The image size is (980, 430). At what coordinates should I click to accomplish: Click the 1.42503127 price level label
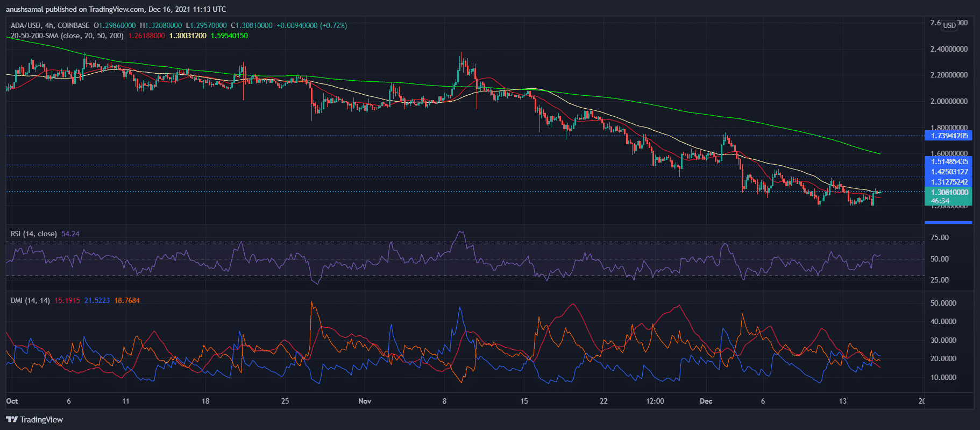point(949,172)
